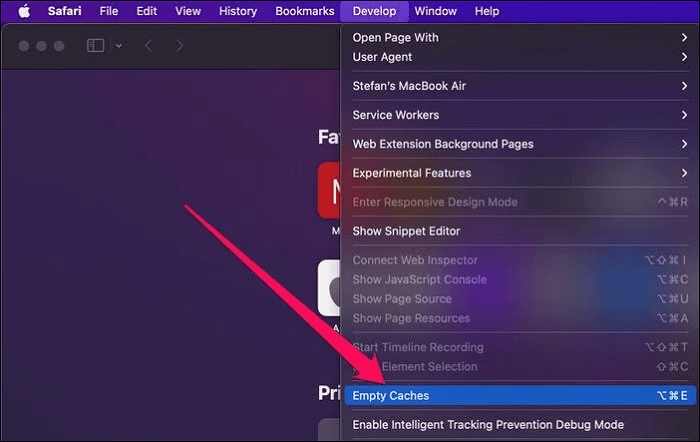Select Show Page Source
The height and width of the screenshot is (442, 700).
(x=520, y=299)
